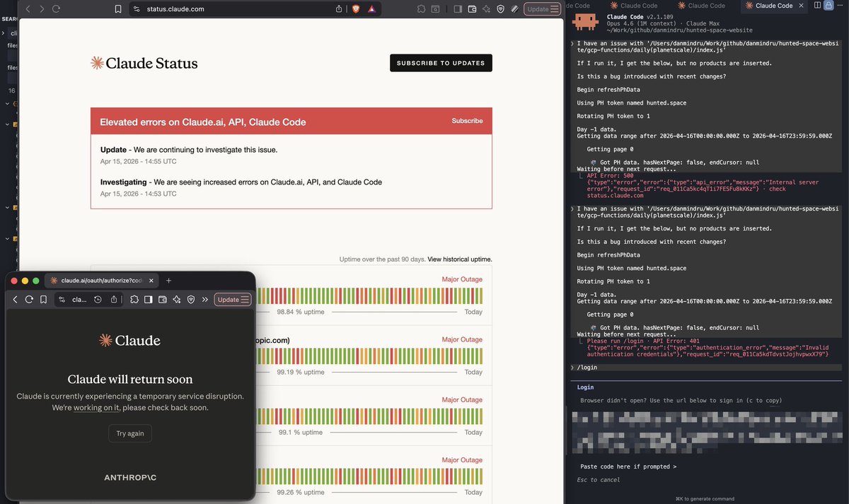Open extensions puzzle icon in main browser toolbar
The image size is (849, 504).
pyautogui.click(x=422, y=9)
